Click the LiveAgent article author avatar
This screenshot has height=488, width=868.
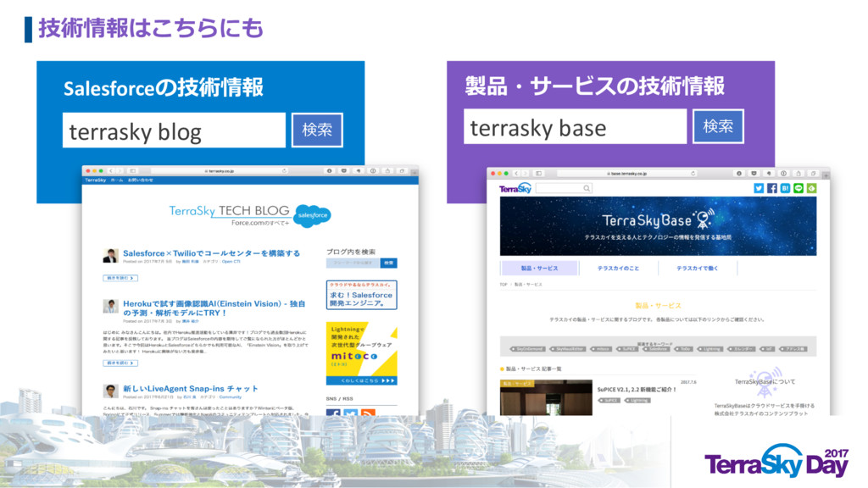click(x=111, y=391)
